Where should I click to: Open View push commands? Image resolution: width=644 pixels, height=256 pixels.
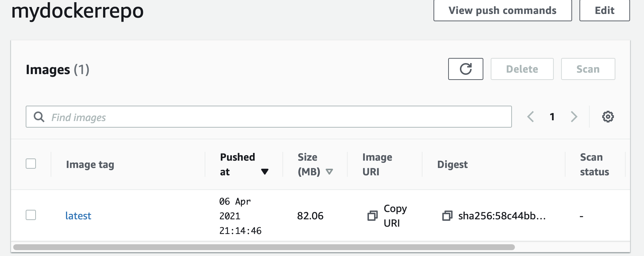(x=502, y=10)
